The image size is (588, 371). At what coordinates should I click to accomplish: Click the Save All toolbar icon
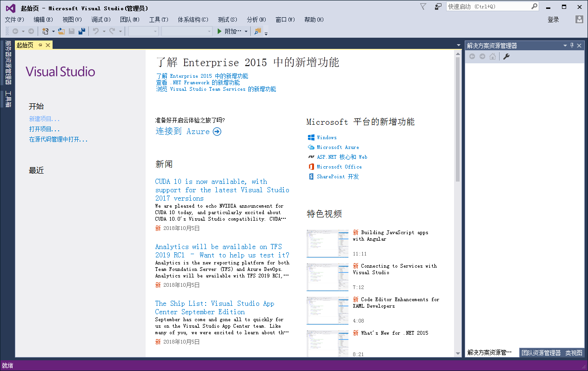click(82, 31)
